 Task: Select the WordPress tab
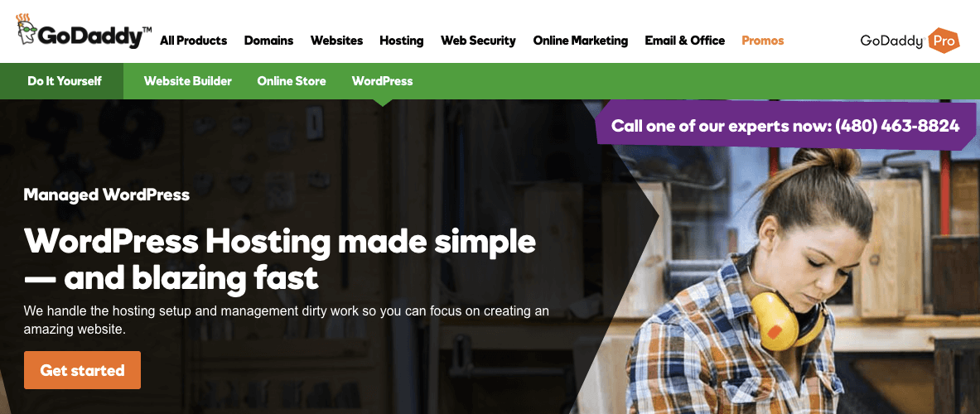click(x=382, y=81)
